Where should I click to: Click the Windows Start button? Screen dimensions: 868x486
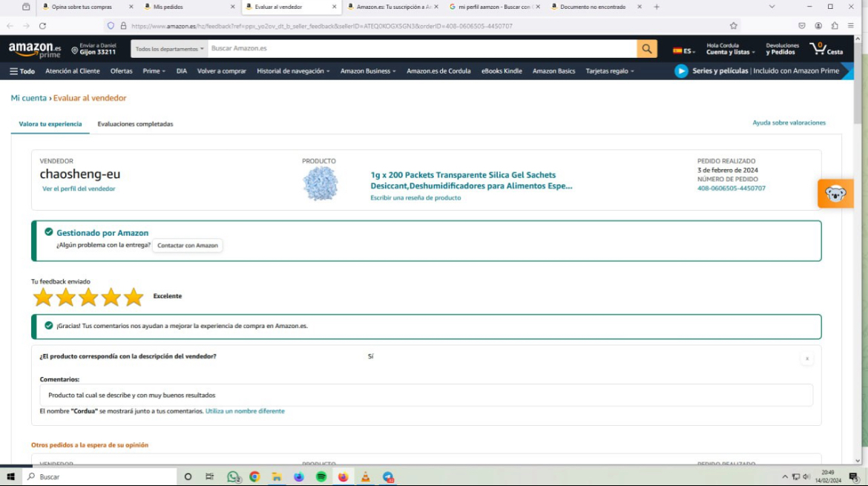[10, 476]
